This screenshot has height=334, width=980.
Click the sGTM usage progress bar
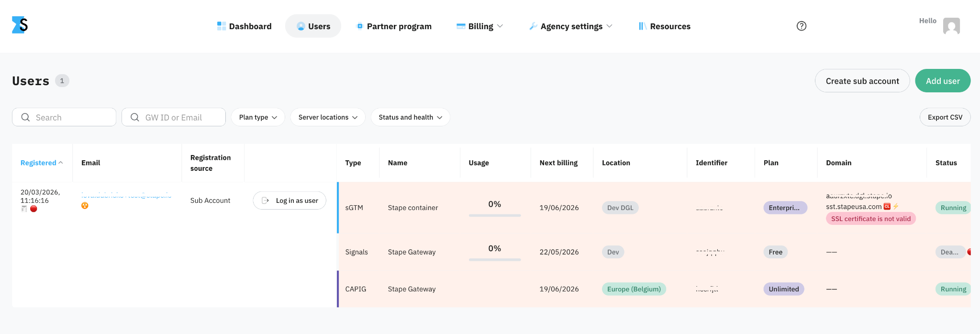[x=495, y=215]
